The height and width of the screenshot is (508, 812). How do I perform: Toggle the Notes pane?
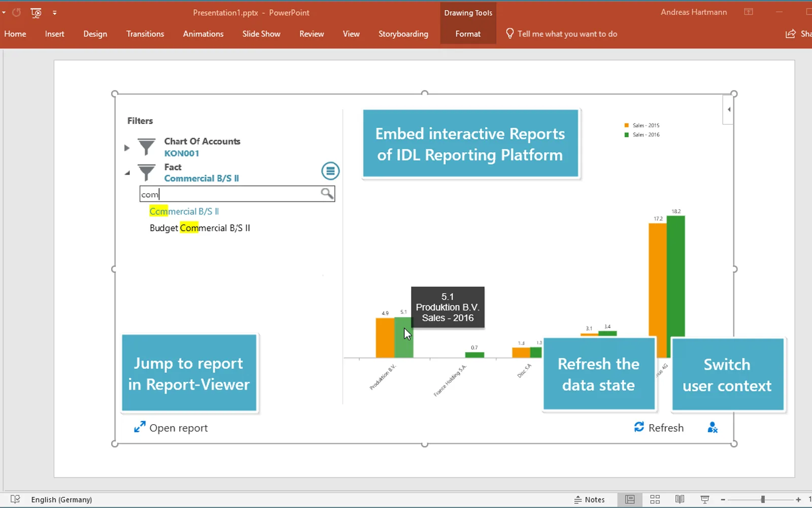click(x=589, y=500)
